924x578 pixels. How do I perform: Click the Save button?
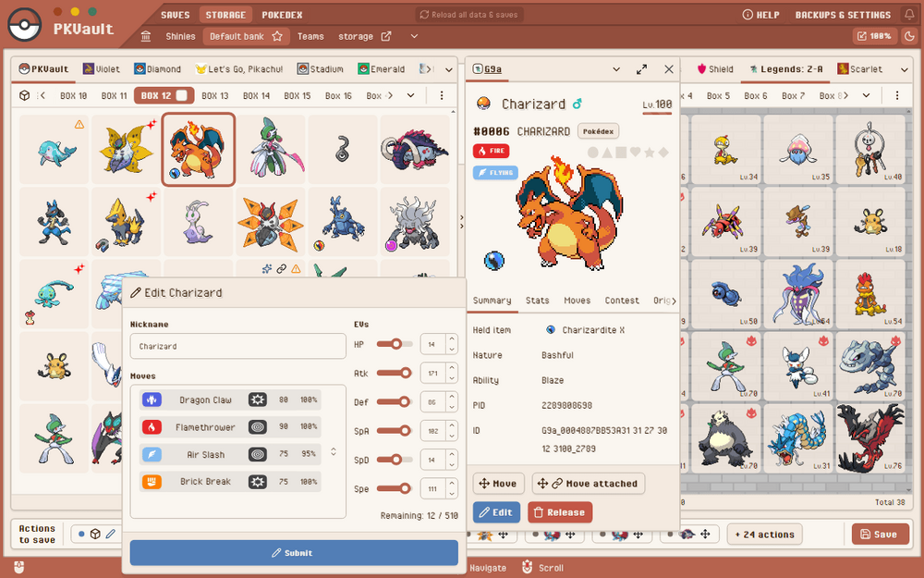tap(879, 535)
